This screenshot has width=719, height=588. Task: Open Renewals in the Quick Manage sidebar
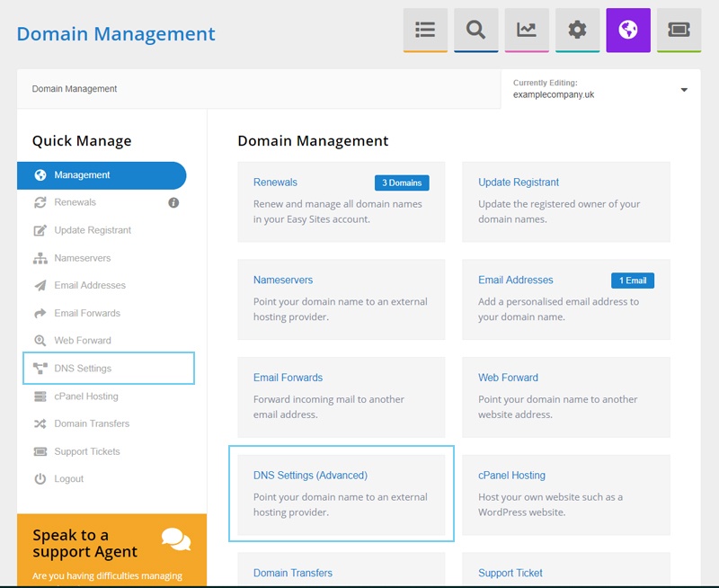pos(75,202)
